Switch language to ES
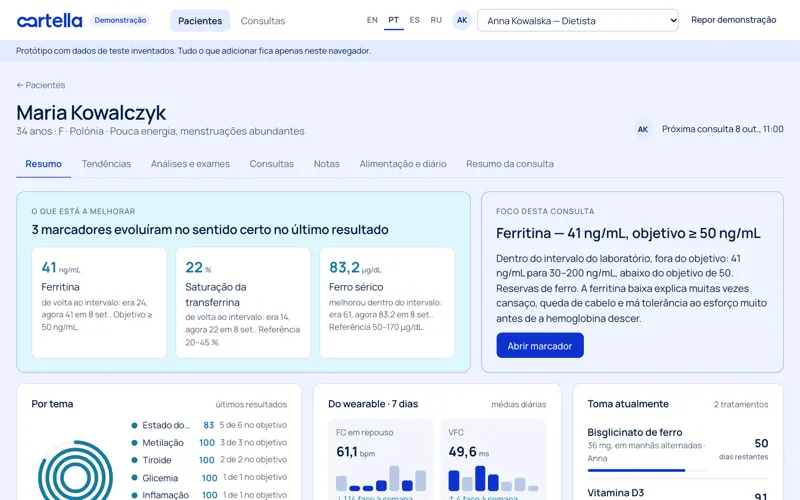The height and width of the screenshot is (500, 800). pyautogui.click(x=414, y=20)
